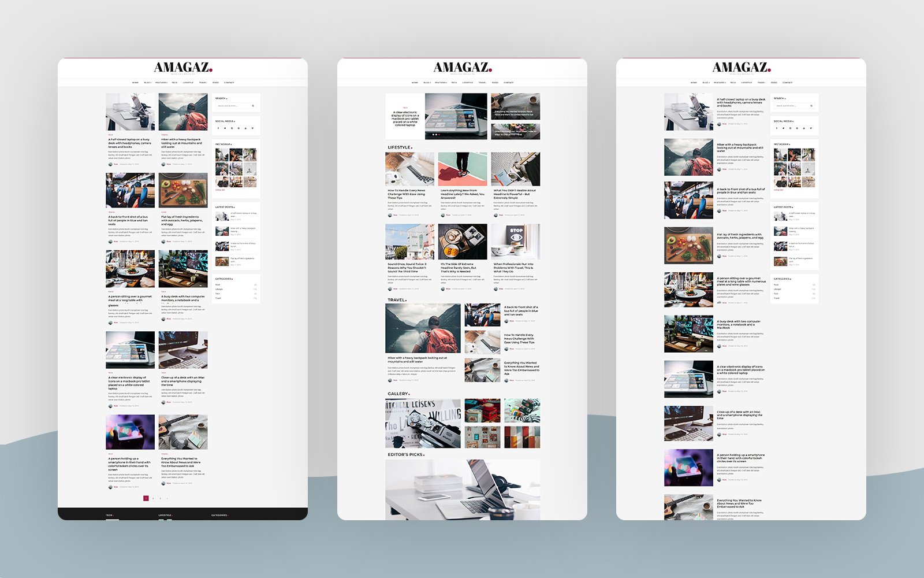Open TRAVEL menu item in left preview
Viewport: 924px width, 578px height.
[203, 83]
